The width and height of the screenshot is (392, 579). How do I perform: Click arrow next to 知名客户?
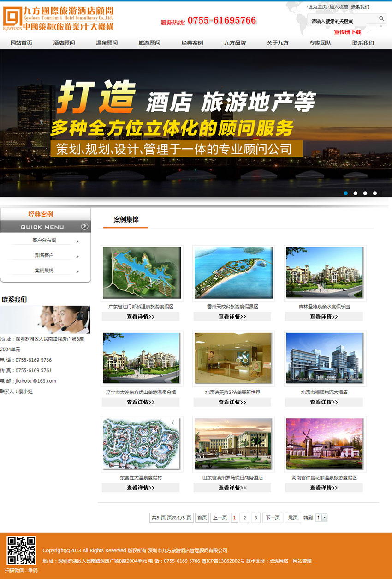[x=77, y=256]
